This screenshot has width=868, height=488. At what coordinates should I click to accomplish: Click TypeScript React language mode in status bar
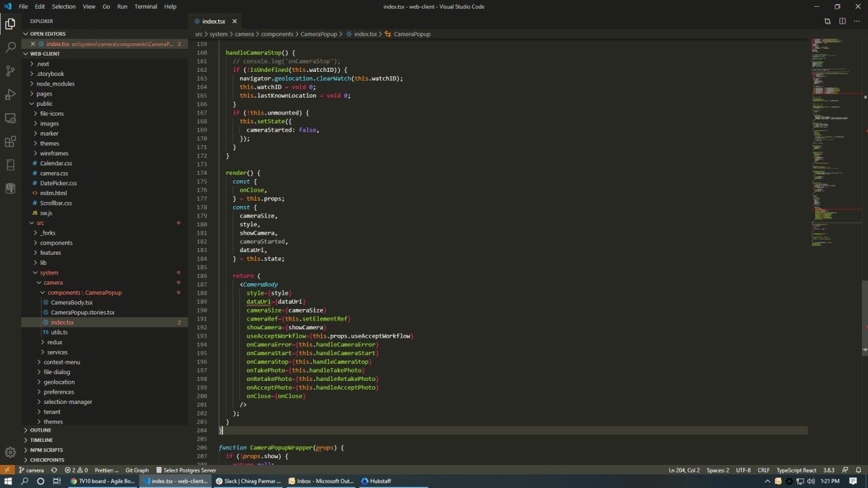click(x=796, y=470)
